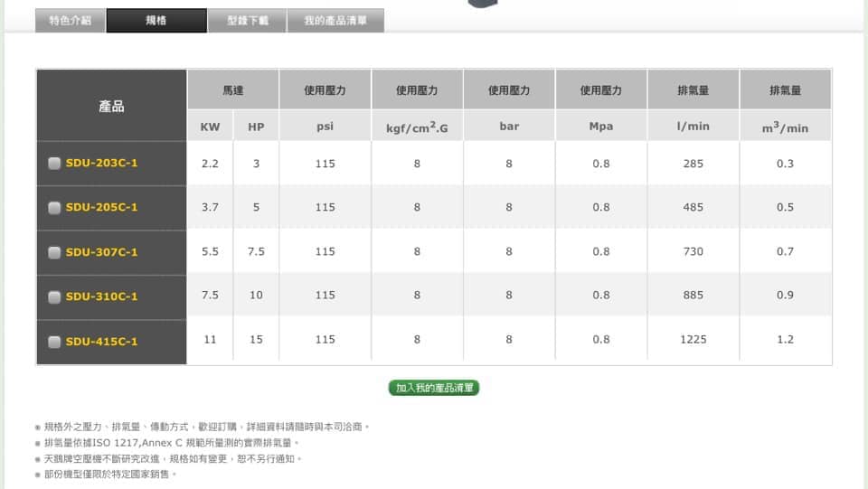This screenshot has height=489, width=868.
Task: Go to the 我的產品清單 tab
Action: coord(335,21)
